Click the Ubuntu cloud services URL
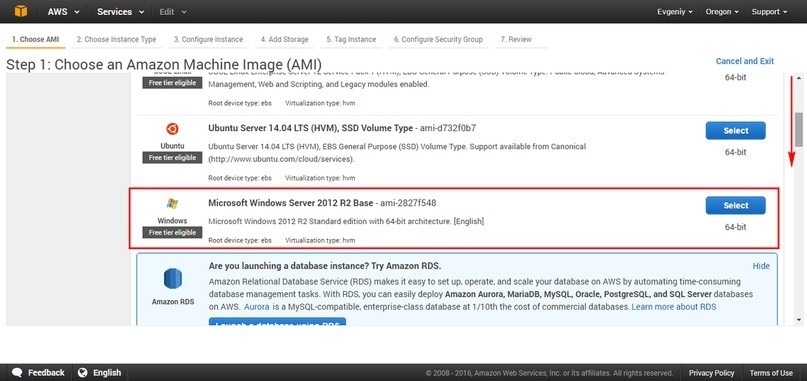Image resolution: width=807 pixels, height=381 pixels. 282,159
